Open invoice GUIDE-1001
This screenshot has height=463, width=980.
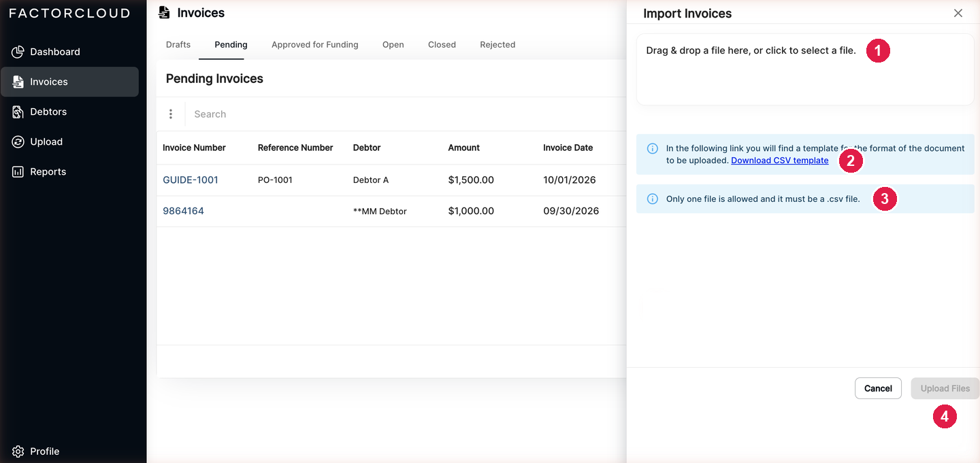click(191, 180)
